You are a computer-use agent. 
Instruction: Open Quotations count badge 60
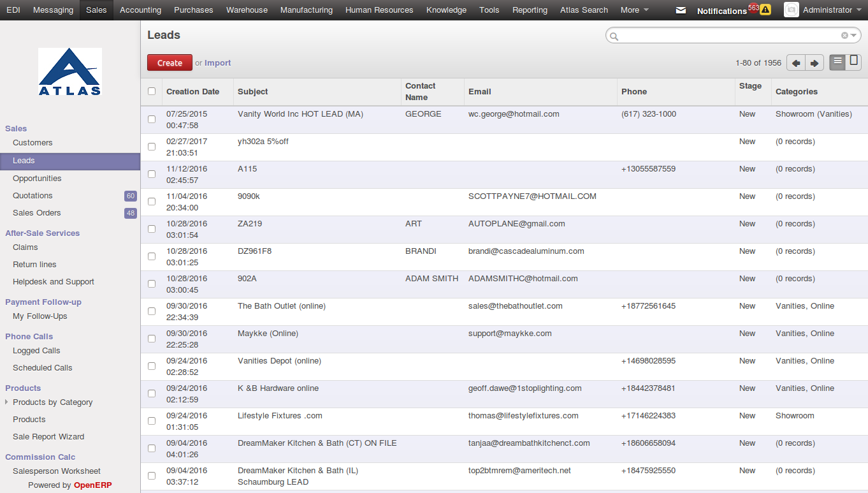tap(131, 196)
